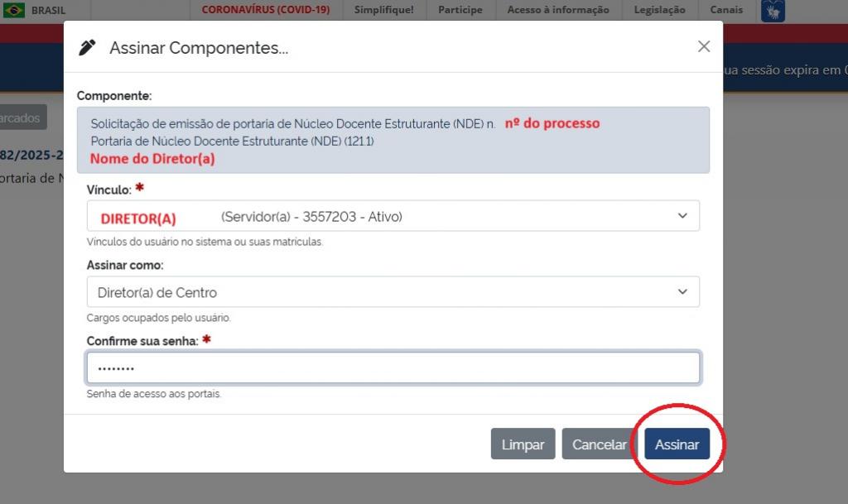Click the process number text behind the dialog
848x504 pixels.
pyautogui.click(x=31, y=155)
